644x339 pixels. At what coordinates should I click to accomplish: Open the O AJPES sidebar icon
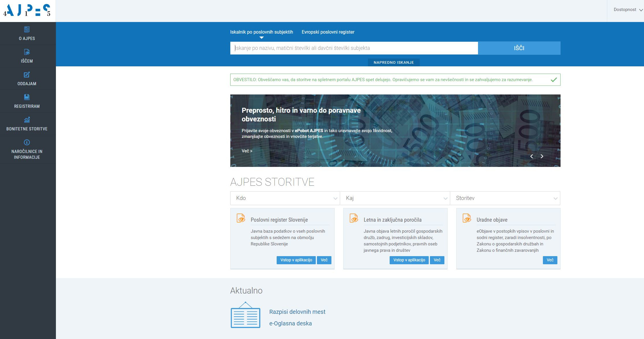coord(27,29)
